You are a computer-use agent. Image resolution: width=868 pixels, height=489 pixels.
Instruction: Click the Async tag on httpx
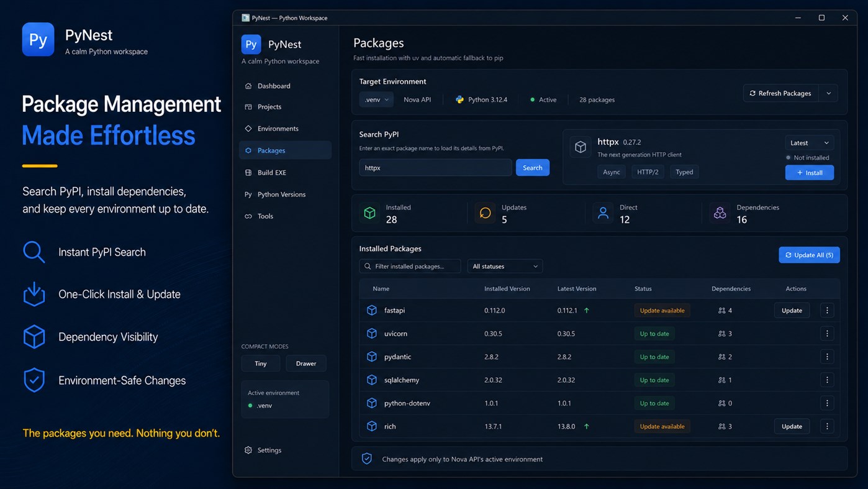click(x=612, y=172)
